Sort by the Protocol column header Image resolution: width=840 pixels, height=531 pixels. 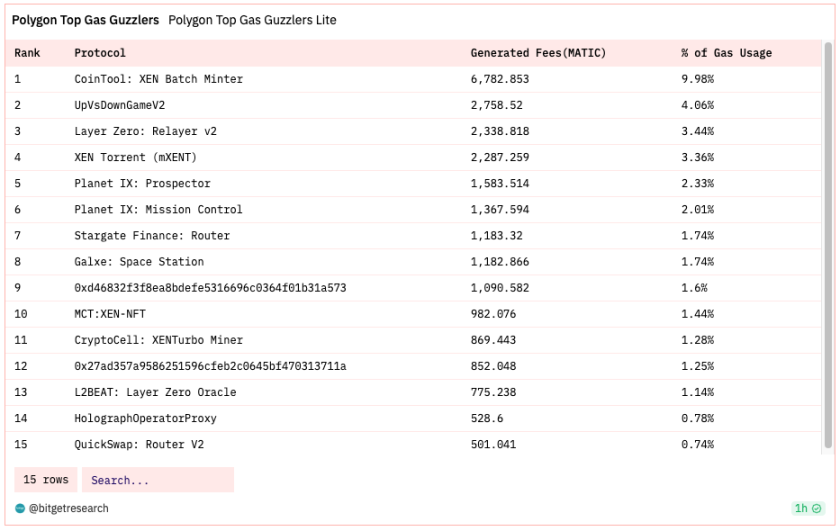(x=100, y=53)
